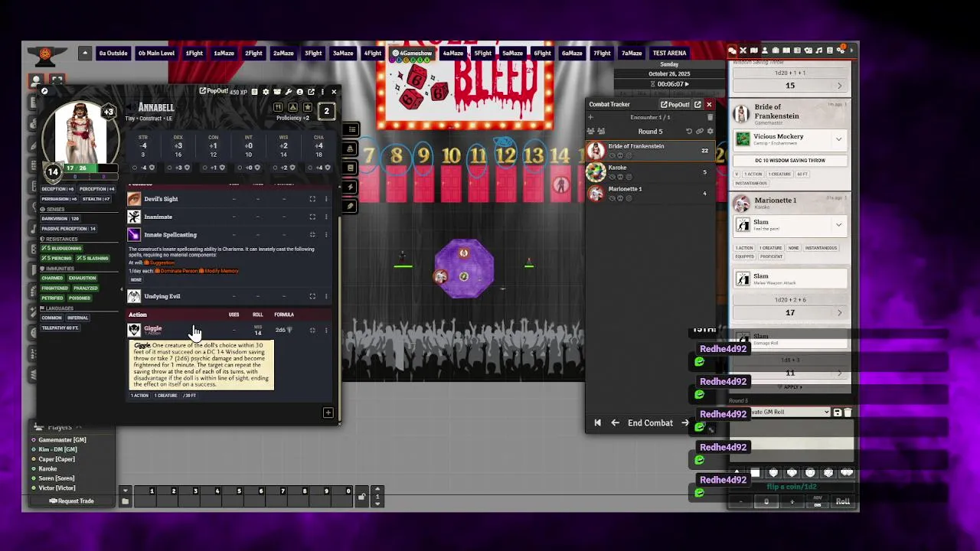Click the End Combat button
This screenshot has height=551, width=980.
click(650, 422)
